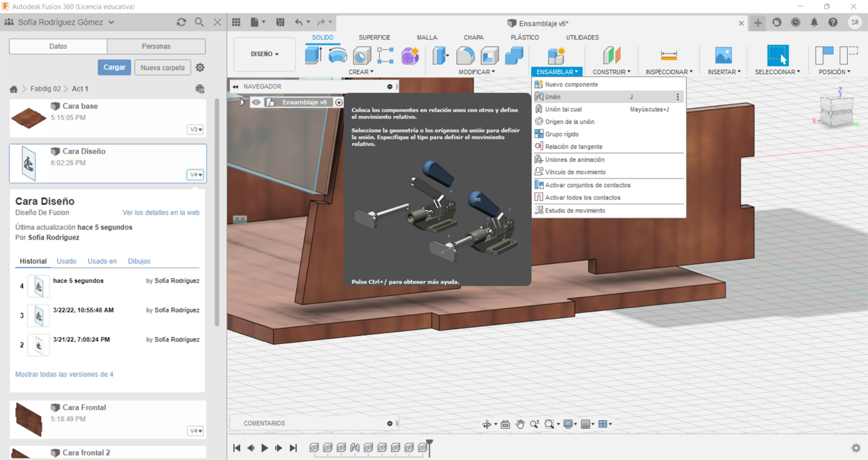The width and height of the screenshot is (868, 460).
Task: Click Fabdig 02 breadcrumb link
Action: tap(45, 89)
